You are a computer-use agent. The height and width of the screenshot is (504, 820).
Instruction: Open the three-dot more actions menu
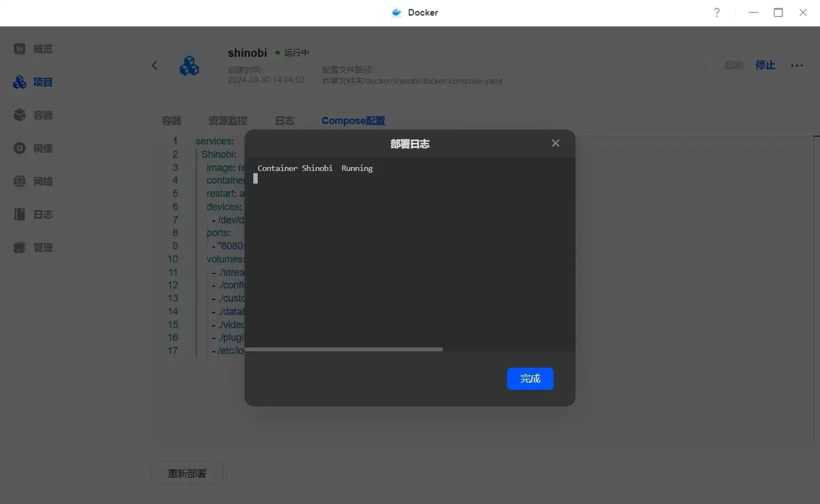[796, 66]
